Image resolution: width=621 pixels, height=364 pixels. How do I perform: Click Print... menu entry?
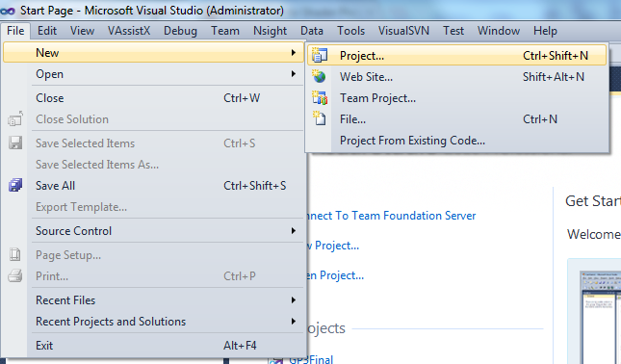tap(154, 276)
